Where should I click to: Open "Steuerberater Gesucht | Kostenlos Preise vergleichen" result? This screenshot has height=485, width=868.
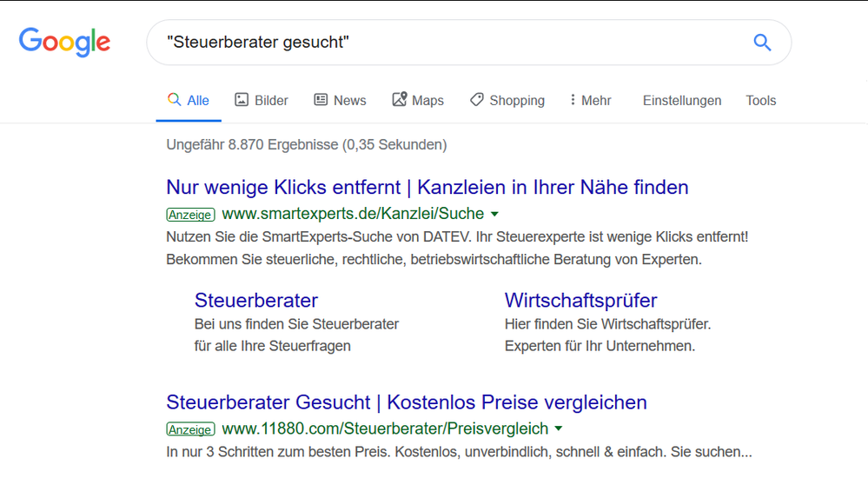point(407,402)
